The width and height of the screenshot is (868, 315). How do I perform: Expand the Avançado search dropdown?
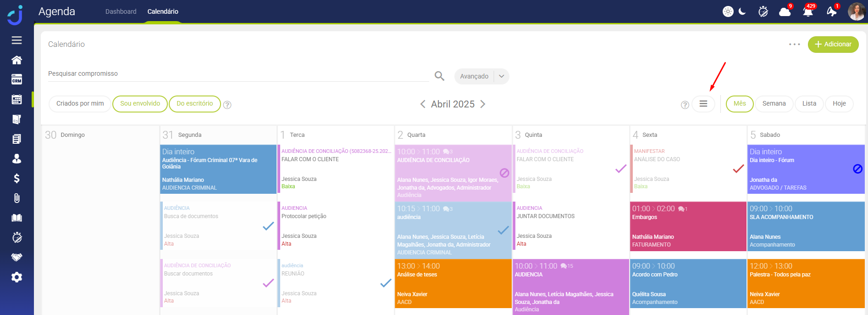coord(502,76)
